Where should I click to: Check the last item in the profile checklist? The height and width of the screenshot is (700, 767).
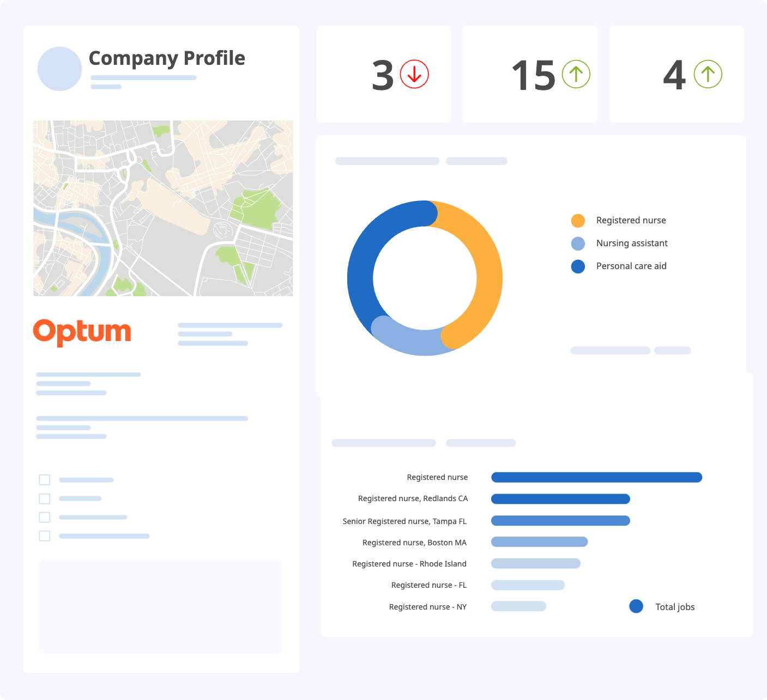pyautogui.click(x=44, y=535)
